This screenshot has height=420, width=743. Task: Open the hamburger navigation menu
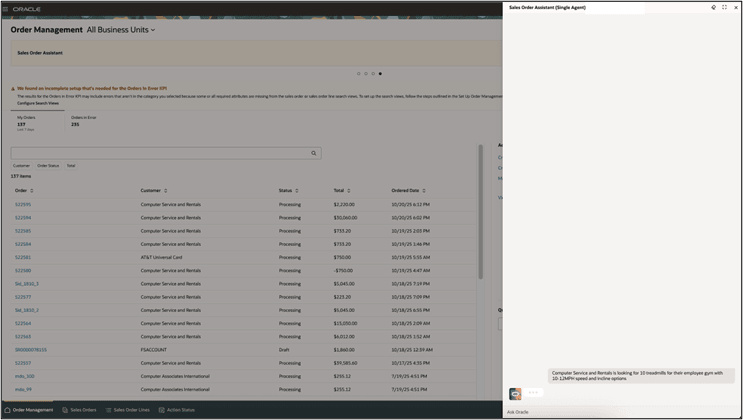point(5,9)
